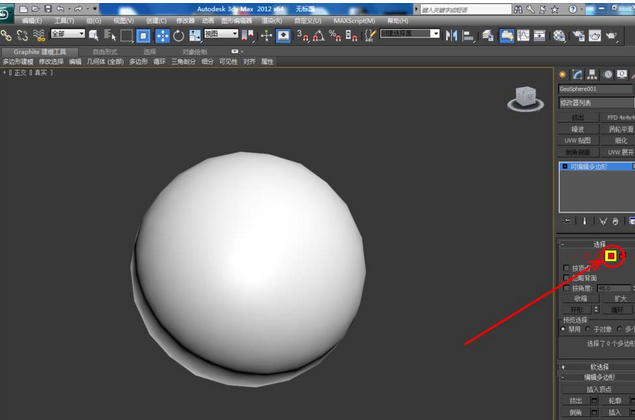Switch to the Modify panel tab icon

[578, 75]
